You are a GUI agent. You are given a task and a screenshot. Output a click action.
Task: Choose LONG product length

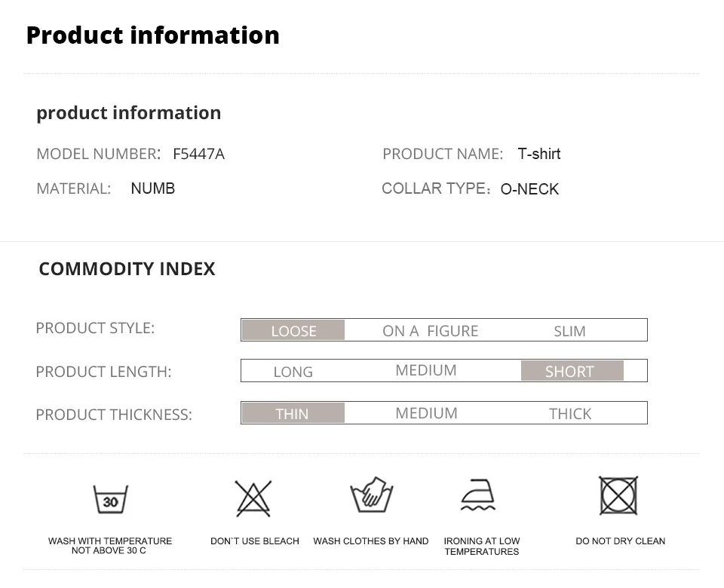293,372
